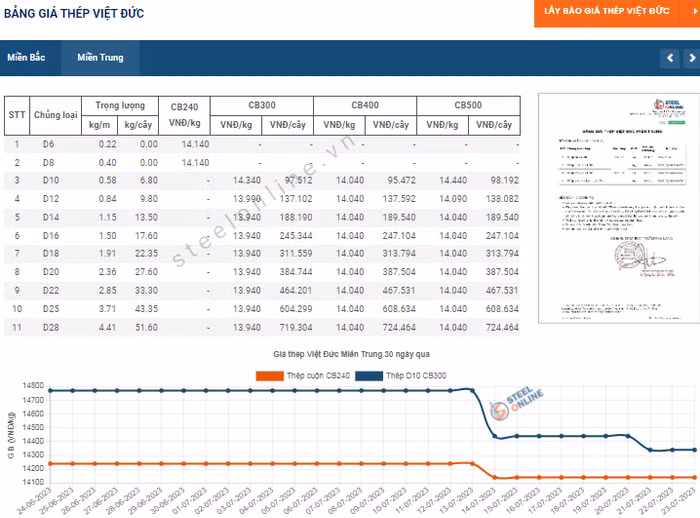Click the 719.304 value in D28 row
The width and height of the screenshot is (700, 518).
point(296,328)
